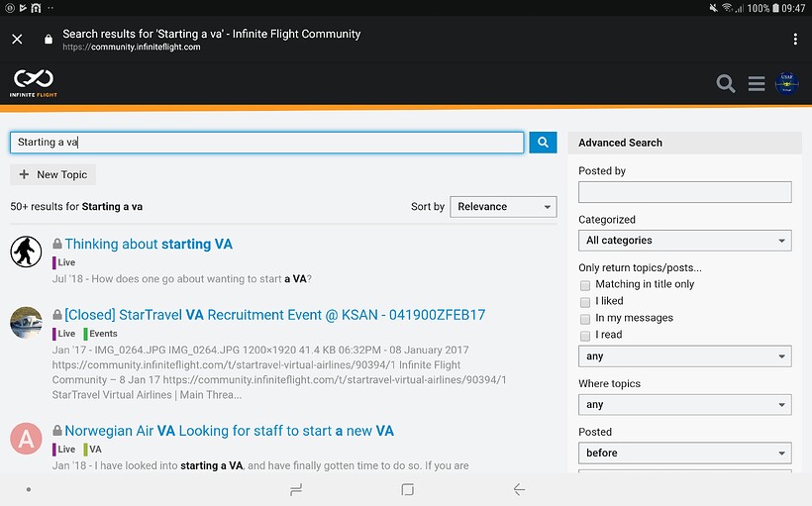Tap the Android home button
The image size is (812, 506).
pos(408,489)
